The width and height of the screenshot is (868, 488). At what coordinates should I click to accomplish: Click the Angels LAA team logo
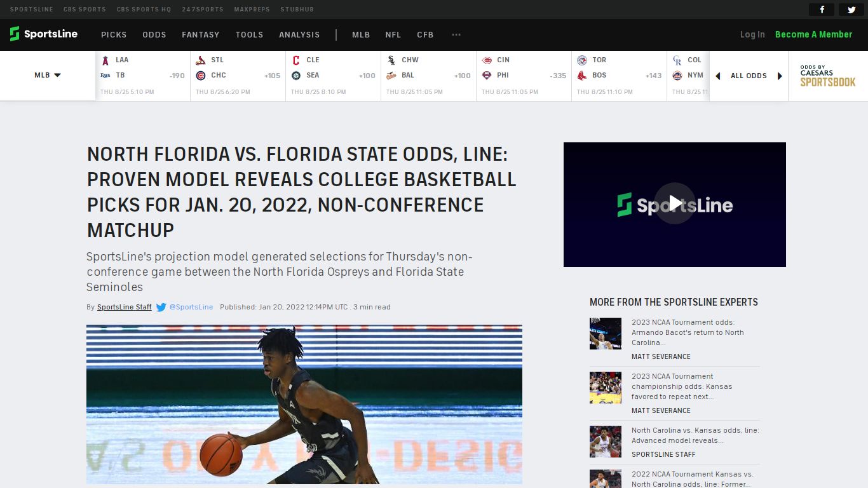point(105,60)
